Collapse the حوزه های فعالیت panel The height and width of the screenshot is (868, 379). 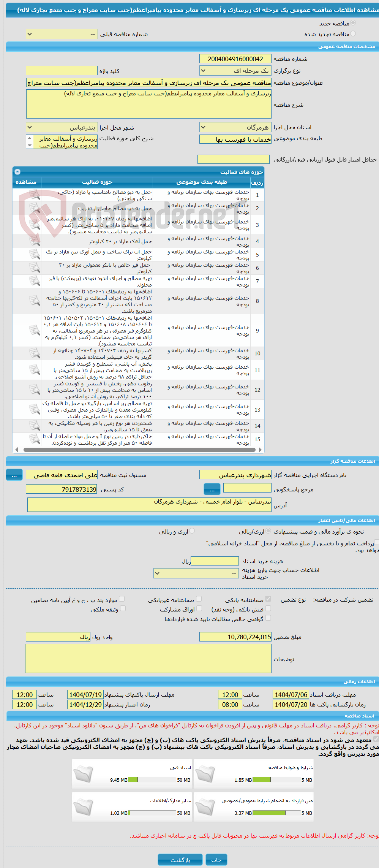pos(17,172)
